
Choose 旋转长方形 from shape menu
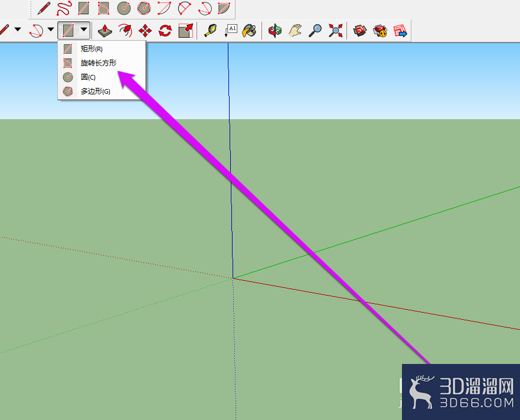[102, 63]
